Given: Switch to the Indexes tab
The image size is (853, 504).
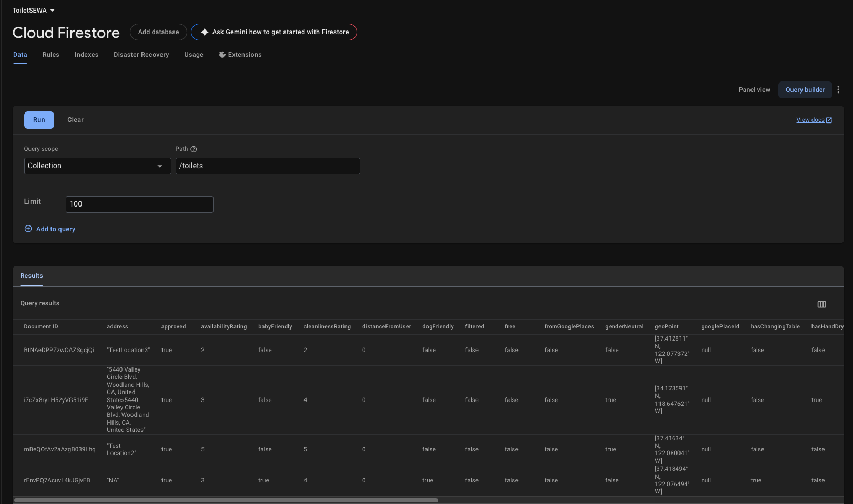Looking at the screenshot, I should coord(86,55).
